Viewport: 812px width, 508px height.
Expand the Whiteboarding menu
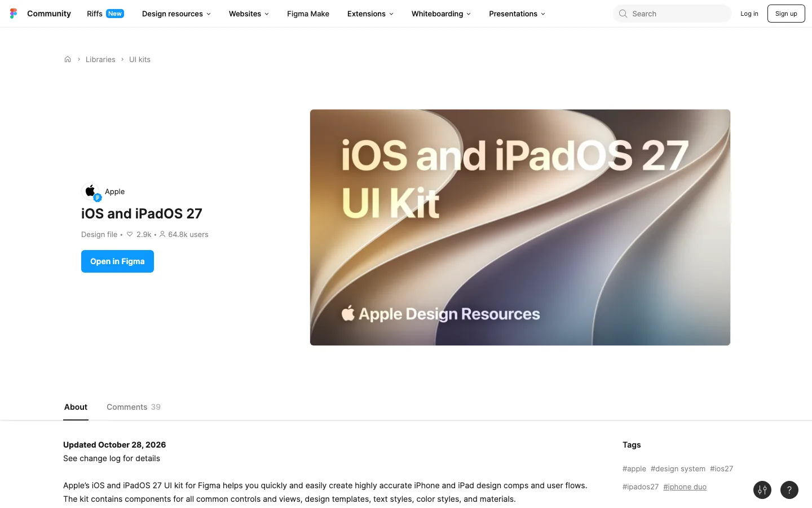pyautogui.click(x=441, y=14)
